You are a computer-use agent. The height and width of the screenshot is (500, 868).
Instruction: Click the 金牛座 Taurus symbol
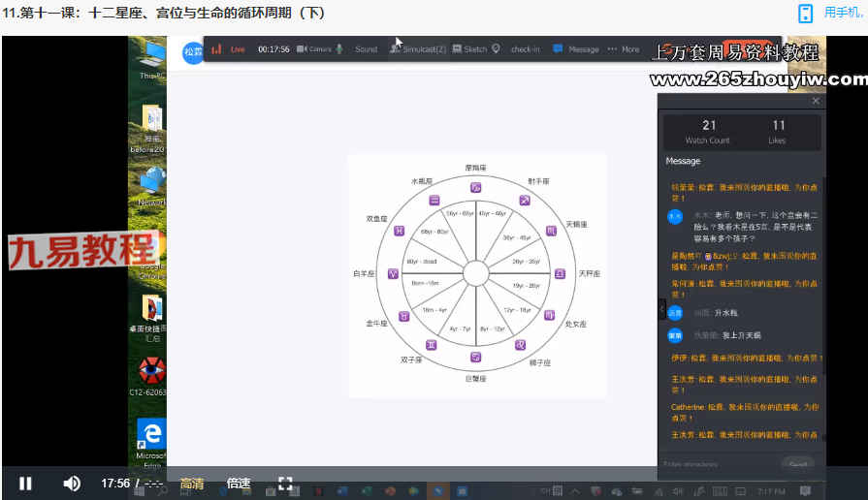404,316
